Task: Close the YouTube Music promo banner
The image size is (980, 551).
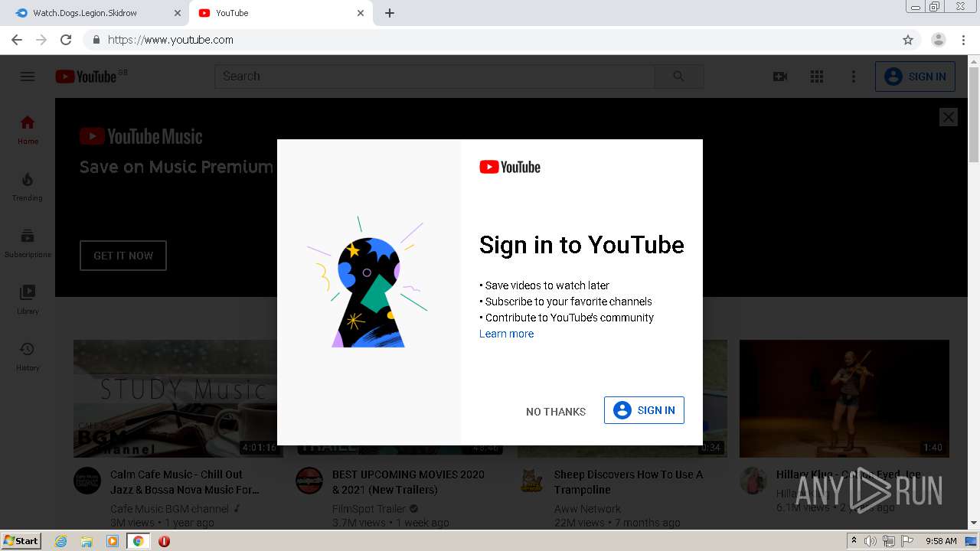Action: coord(949,117)
